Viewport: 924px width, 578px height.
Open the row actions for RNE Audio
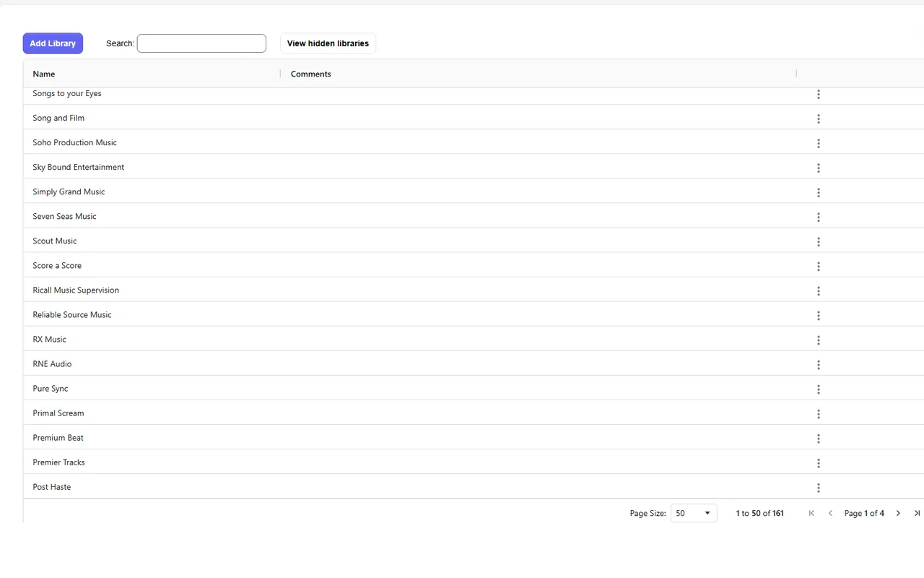coord(818,364)
